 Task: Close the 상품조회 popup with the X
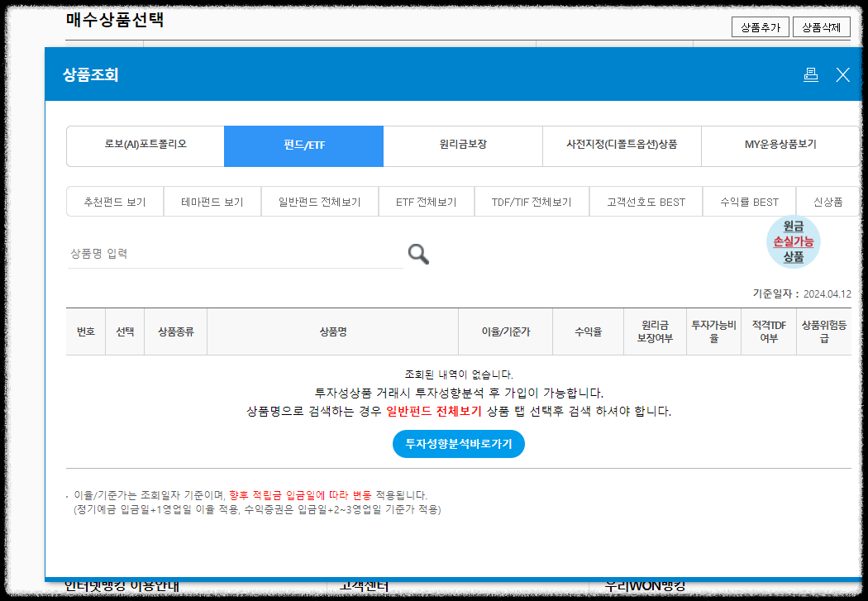coord(842,74)
